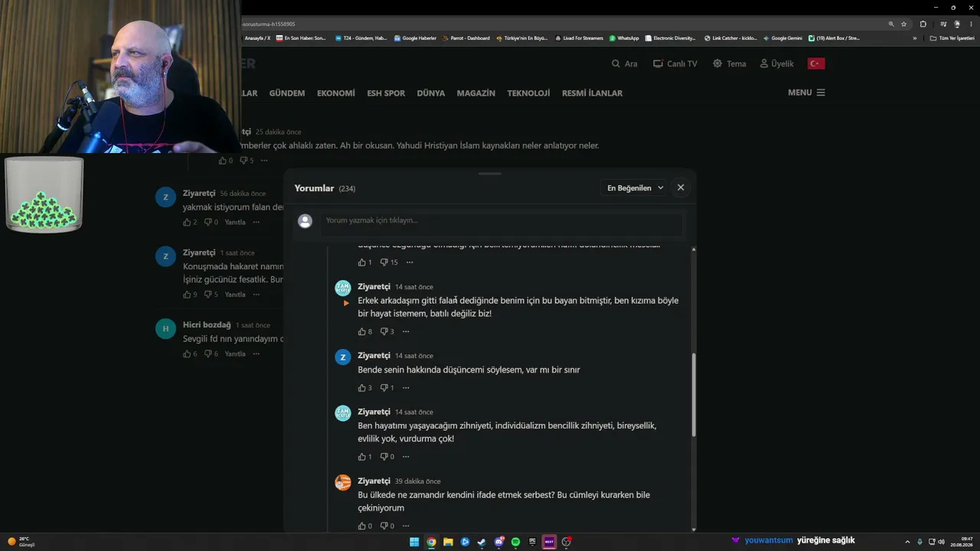Reply to the Hicri bozdağ comment

pyautogui.click(x=235, y=354)
